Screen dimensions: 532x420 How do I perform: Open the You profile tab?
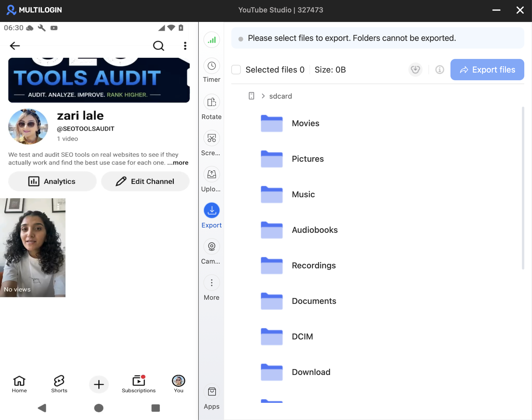click(179, 384)
